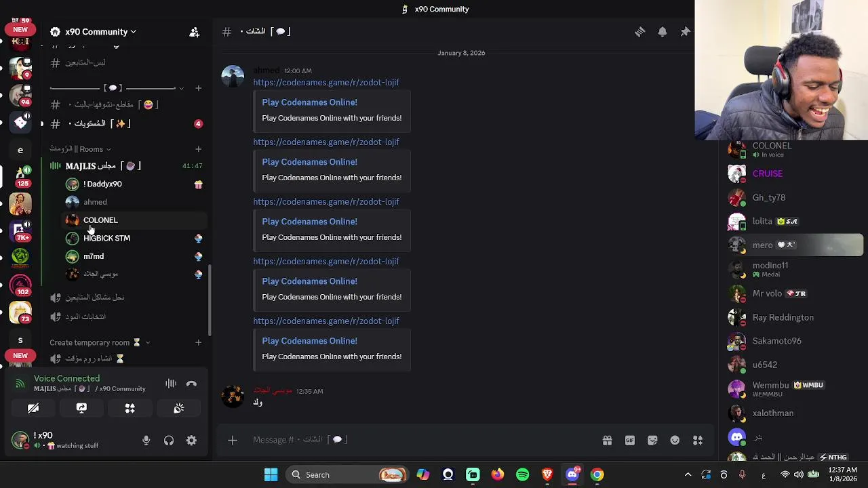Select voice participant ! Daddyx90
Screen dimensions: 868x488
134,184
